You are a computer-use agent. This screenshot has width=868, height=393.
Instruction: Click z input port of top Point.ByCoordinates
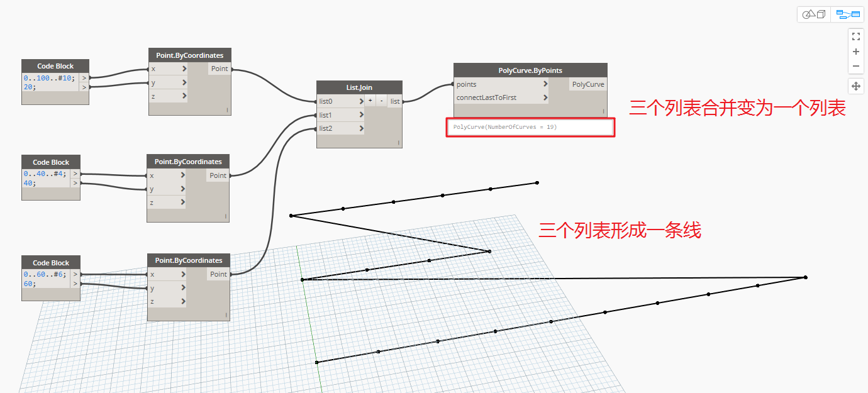[169, 96]
